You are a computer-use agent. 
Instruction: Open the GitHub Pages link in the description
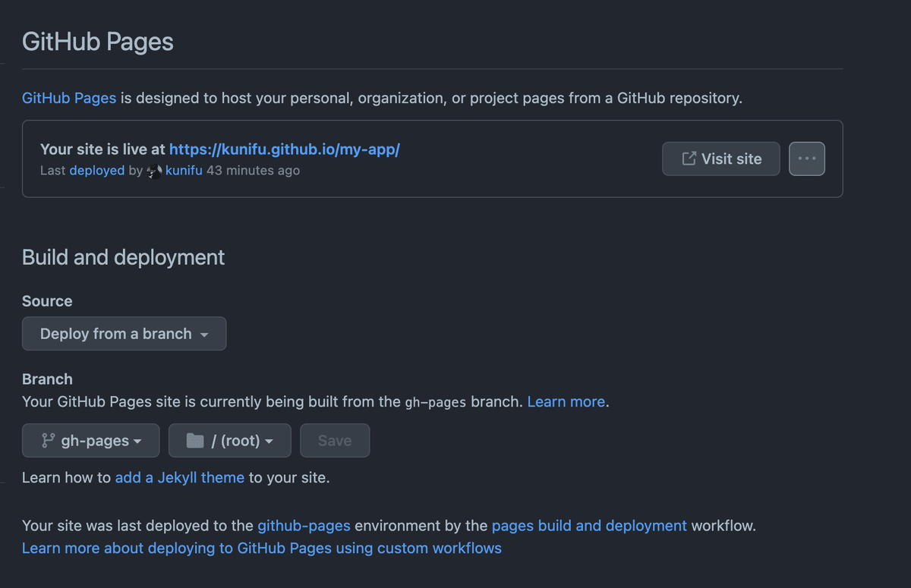pyautogui.click(x=68, y=98)
